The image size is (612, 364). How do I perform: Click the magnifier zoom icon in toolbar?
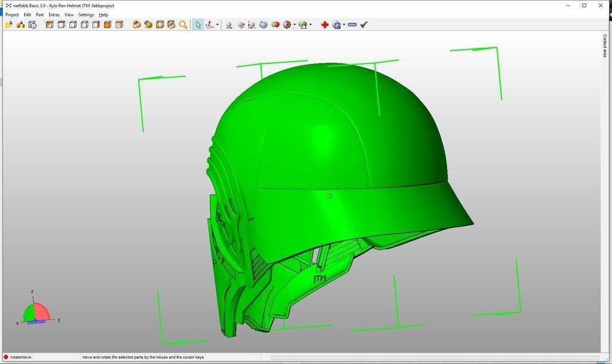pyautogui.click(x=183, y=25)
